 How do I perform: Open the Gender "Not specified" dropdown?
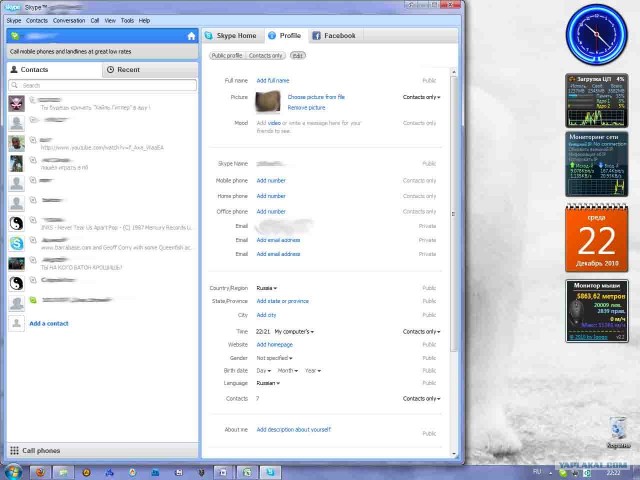(x=274, y=358)
